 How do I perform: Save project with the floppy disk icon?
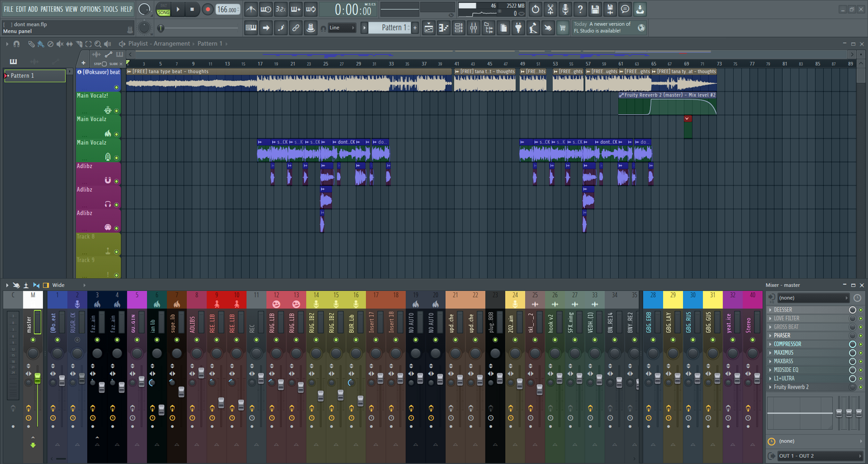click(x=595, y=9)
